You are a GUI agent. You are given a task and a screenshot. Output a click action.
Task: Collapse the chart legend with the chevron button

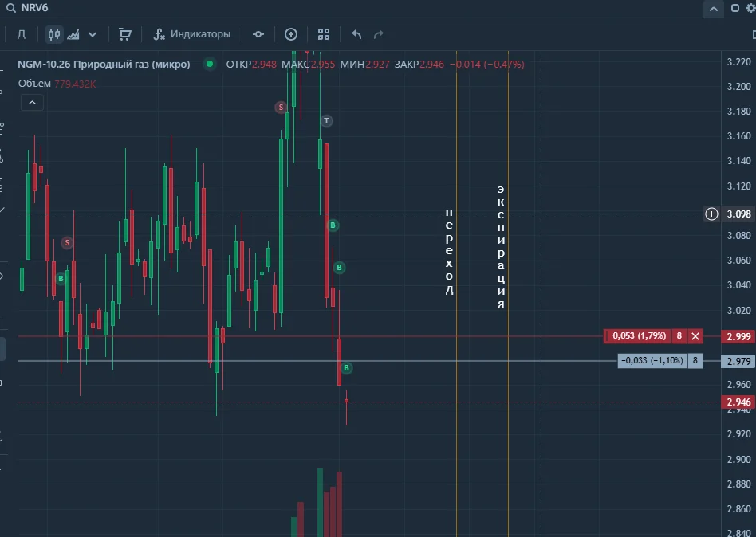[x=33, y=103]
